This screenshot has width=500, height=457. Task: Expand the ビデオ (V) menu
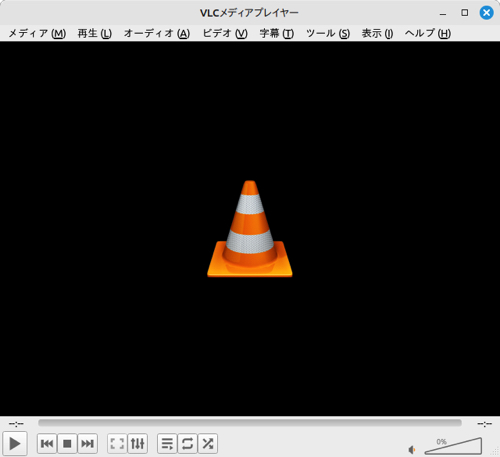225,33
